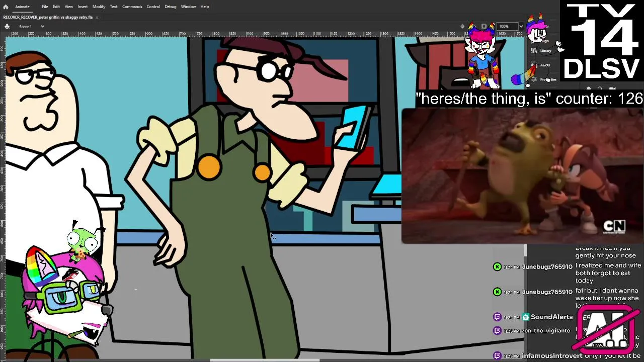
Task: Open the Debug menu
Action: [x=170, y=7]
